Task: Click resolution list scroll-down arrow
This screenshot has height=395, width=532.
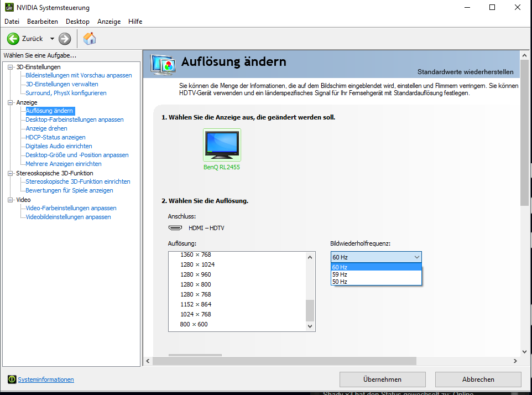Action: [x=310, y=326]
